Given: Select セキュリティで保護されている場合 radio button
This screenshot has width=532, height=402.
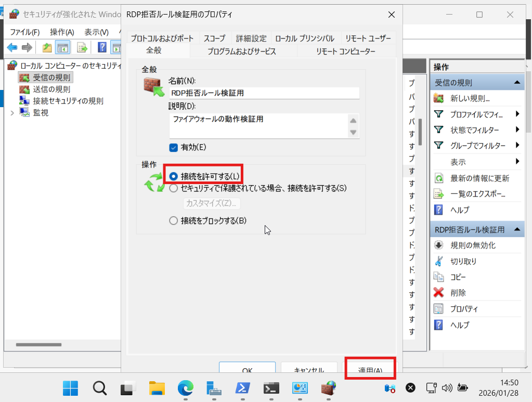Looking at the screenshot, I should pyautogui.click(x=173, y=188).
